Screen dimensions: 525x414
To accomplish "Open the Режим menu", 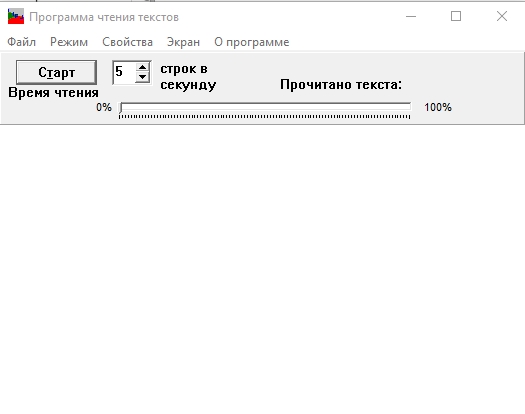I will pyautogui.click(x=69, y=42).
